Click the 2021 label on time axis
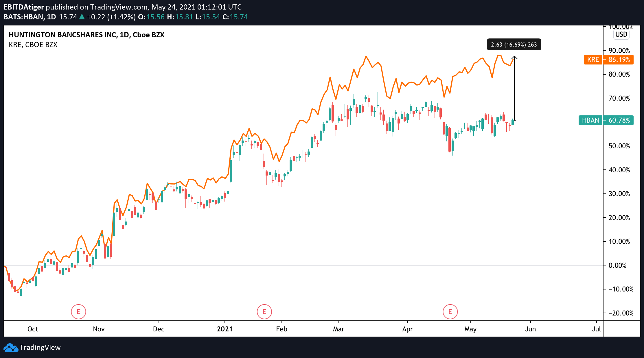644x358 pixels. tap(225, 329)
